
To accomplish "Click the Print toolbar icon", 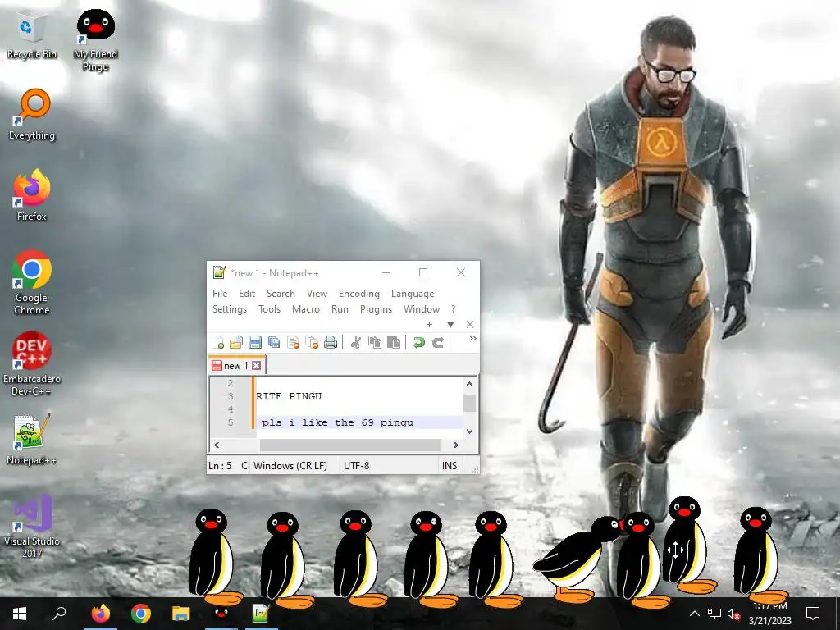I will coord(331,342).
